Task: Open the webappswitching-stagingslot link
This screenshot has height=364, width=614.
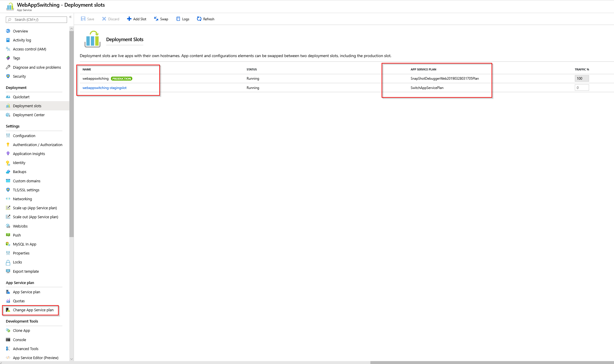Action: click(104, 88)
